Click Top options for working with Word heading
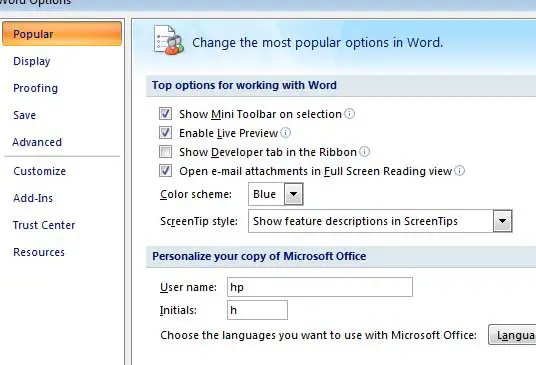536x365 pixels. tap(244, 85)
